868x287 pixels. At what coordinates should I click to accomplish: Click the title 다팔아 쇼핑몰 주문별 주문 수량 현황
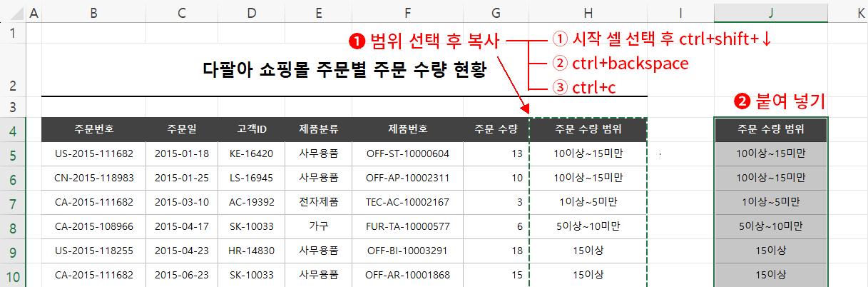click(x=344, y=70)
